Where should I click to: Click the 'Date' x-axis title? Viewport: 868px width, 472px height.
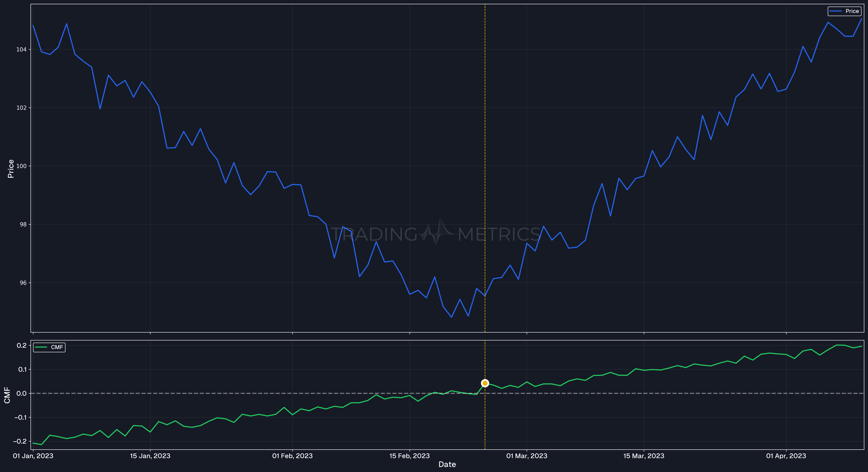[x=447, y=465]
